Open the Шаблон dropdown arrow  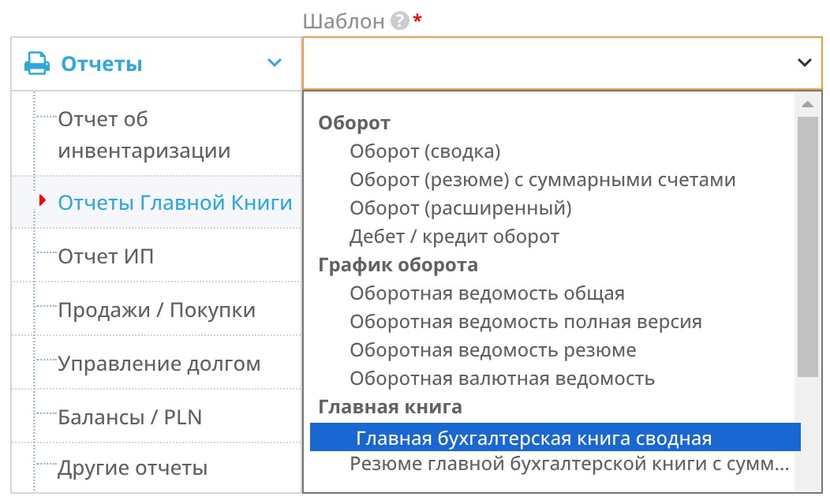click(804, 63)
